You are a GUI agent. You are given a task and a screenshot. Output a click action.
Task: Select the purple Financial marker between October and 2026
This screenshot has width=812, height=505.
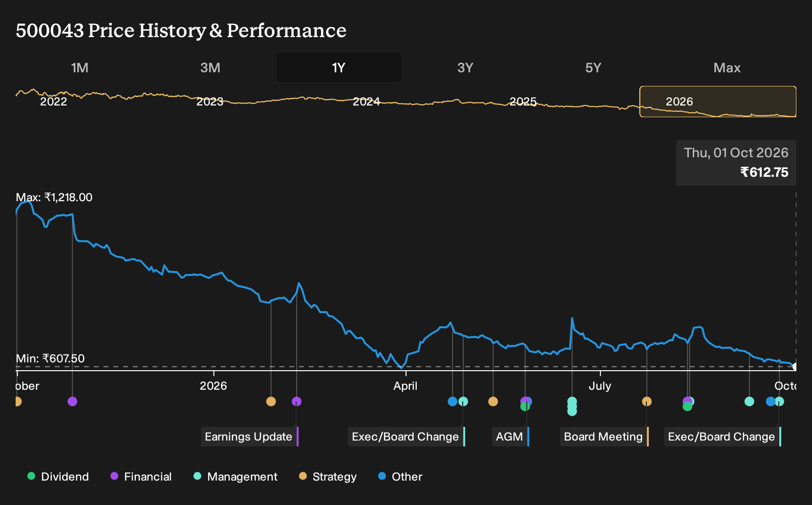(72, 401)
